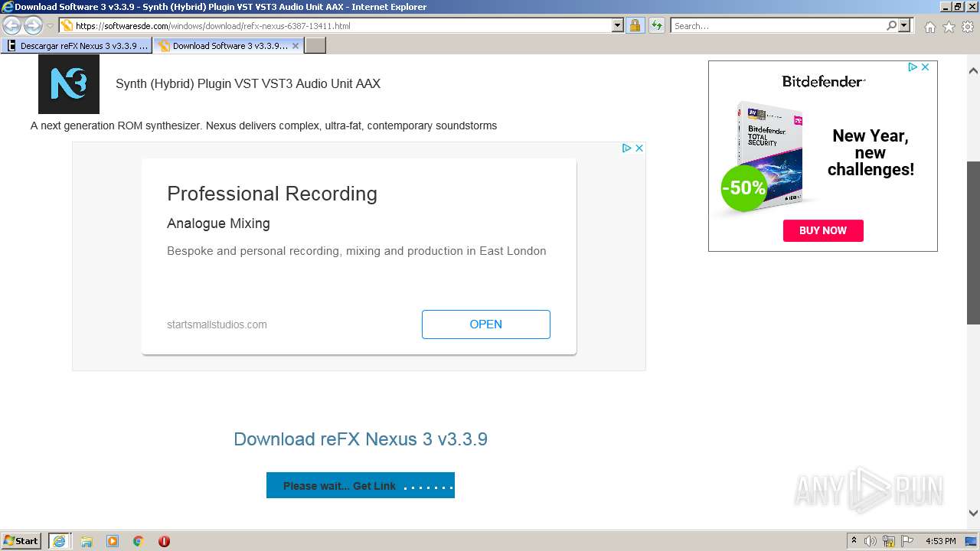Expand the address bar autocomplete dropdown
Viewport: 980px width, 551px height.
click(618, 26)
